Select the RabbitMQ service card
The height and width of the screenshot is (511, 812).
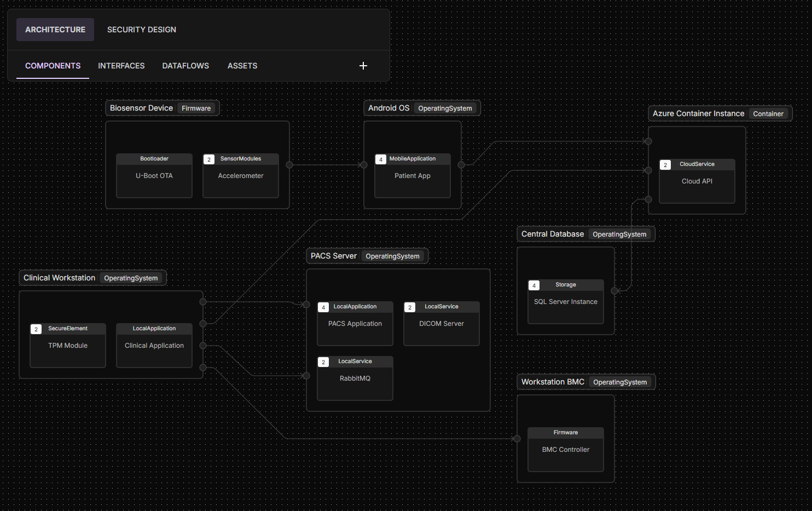click(x=355, y=378)
